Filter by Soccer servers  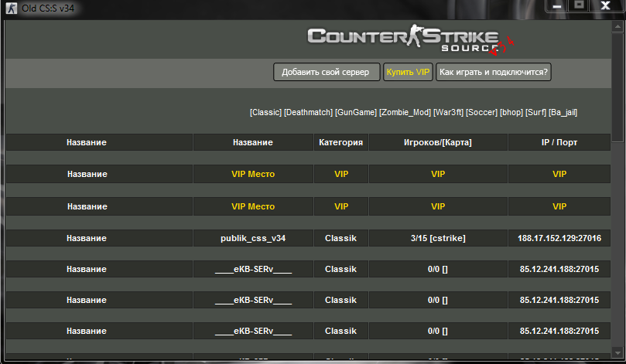[481, 112]
